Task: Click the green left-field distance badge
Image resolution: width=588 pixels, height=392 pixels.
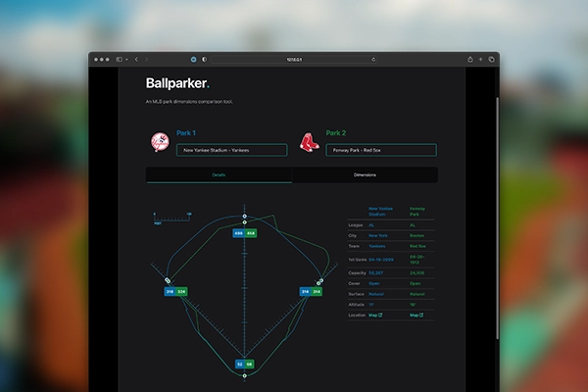Action: click(181, 291)
